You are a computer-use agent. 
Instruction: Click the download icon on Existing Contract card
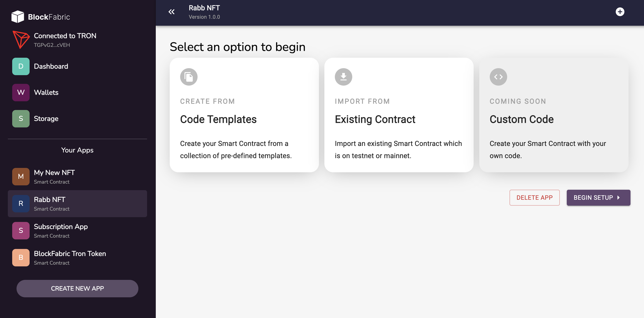tap(344, 77)
